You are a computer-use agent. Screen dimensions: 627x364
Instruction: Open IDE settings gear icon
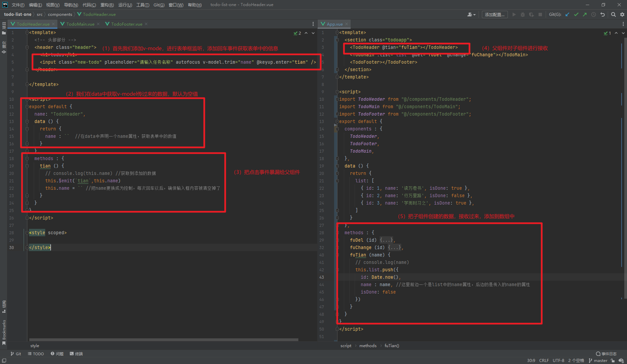coord(622,14)
